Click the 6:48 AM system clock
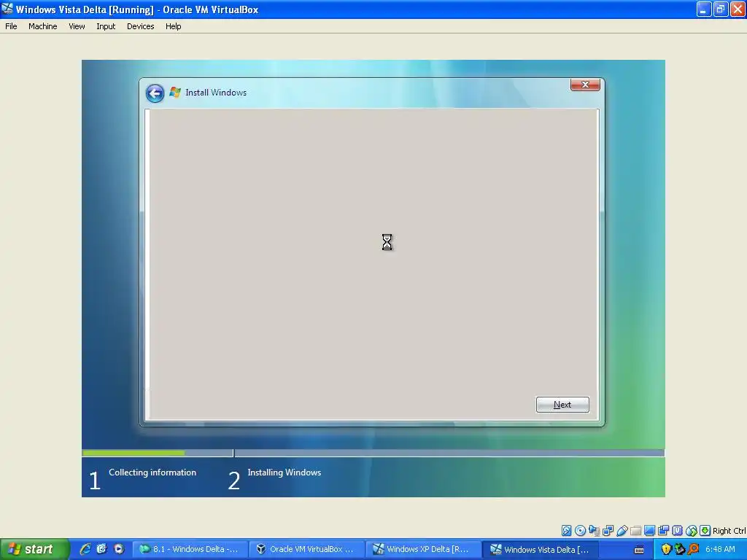This screenshot has height=560, width=747. pos(720,549)
